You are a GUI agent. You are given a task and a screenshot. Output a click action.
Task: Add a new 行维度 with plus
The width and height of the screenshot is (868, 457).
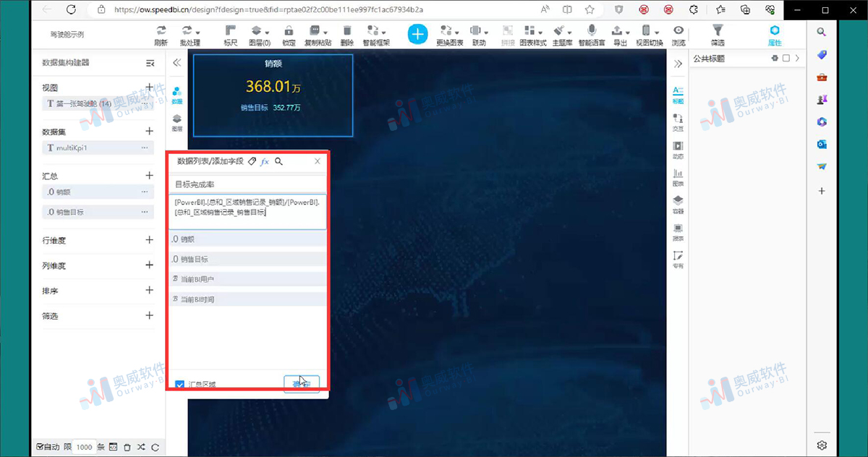click(149, 240)
